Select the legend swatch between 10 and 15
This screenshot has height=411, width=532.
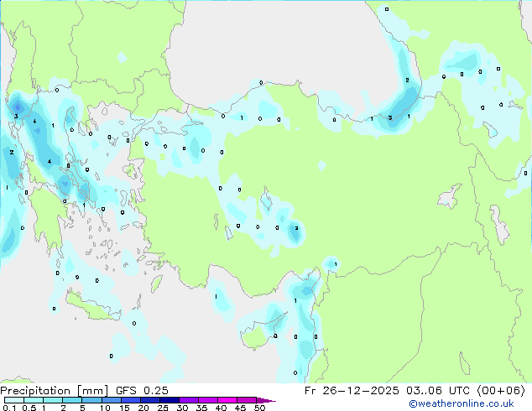(112, 400)
